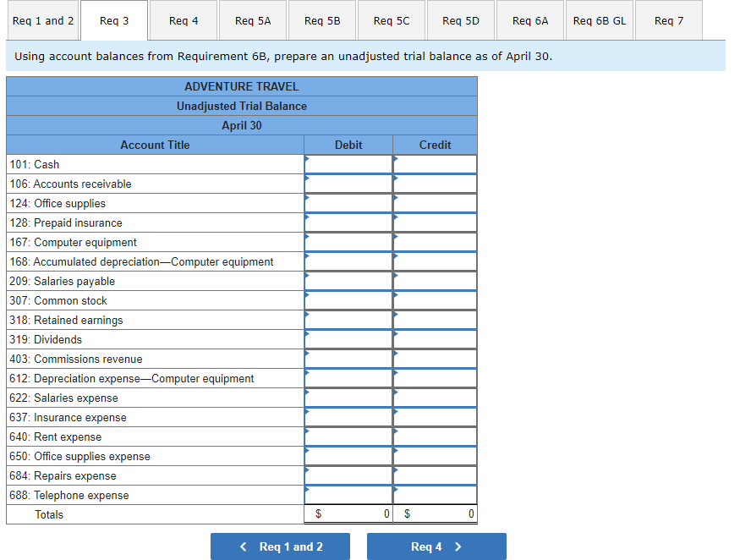Open the Req 7 tab

tap(669, 20)
